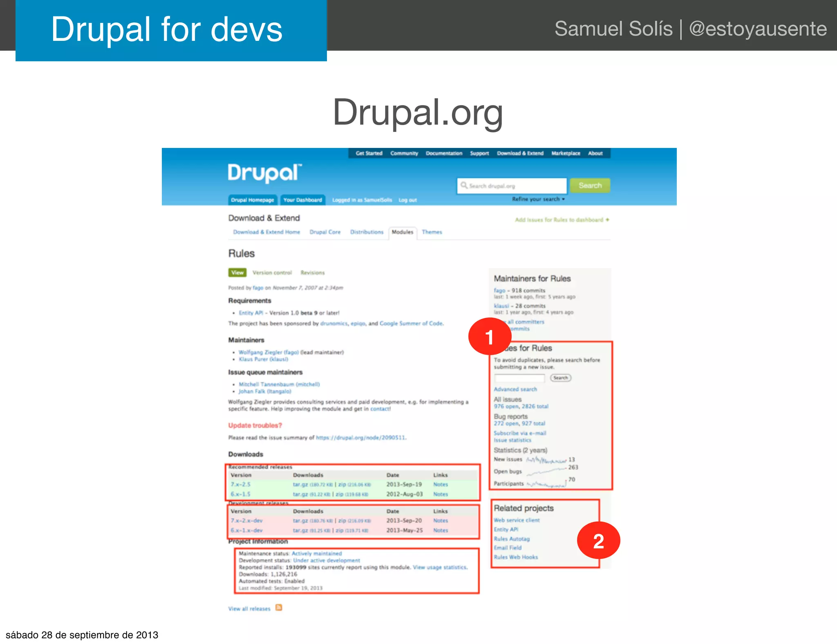This screenshot has height=644, width=837.
Task: Open the Revisions tab
Action: [313, 273]
